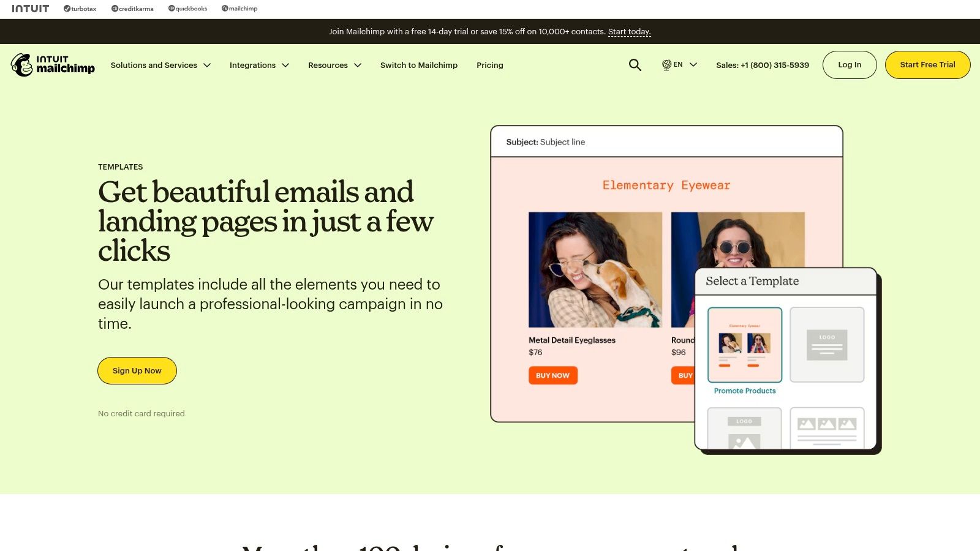Click the Intuit logo in top bar
Screen dimensions: 980x551
[x=30, y=9]
